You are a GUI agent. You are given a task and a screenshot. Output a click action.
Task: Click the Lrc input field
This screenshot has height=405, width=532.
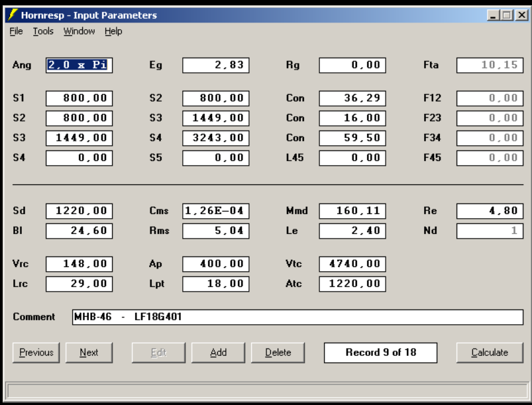[79, 284]
